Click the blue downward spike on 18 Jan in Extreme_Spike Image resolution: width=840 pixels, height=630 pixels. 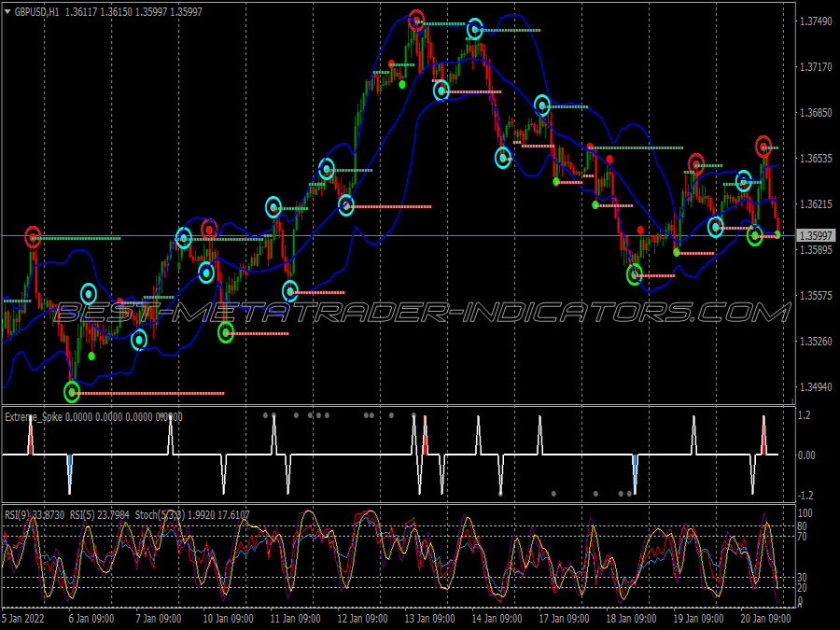[x=635, y=473]
